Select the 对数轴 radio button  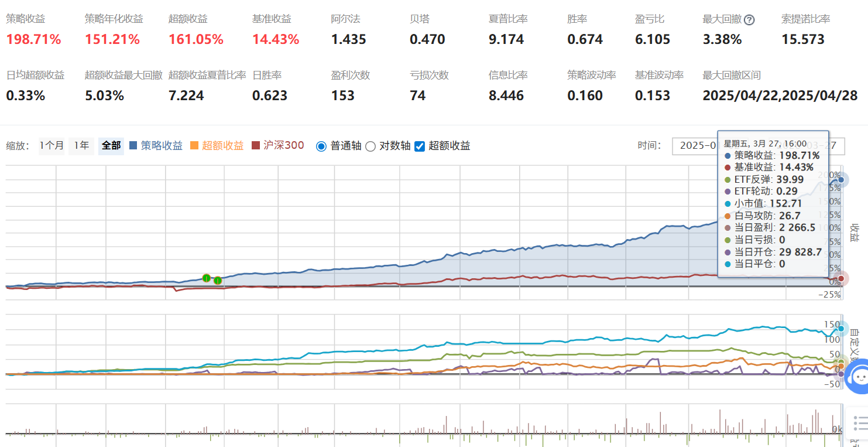(x=370, y=146)
